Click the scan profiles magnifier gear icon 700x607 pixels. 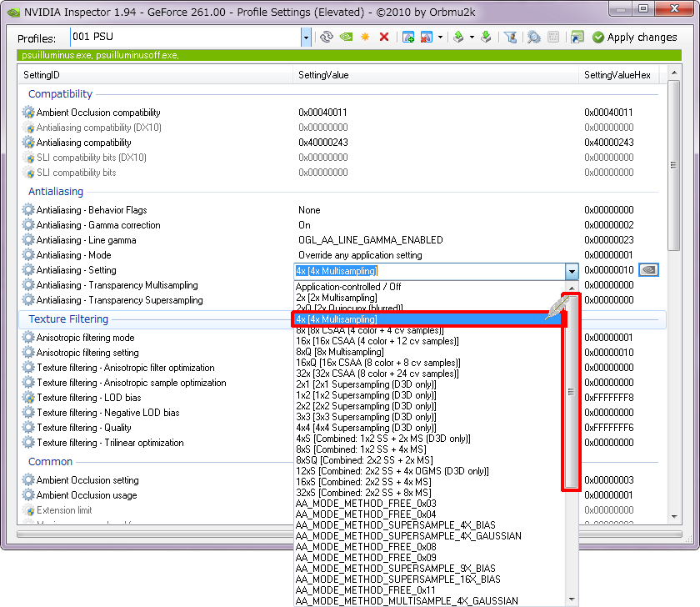(x=533, y=37)
